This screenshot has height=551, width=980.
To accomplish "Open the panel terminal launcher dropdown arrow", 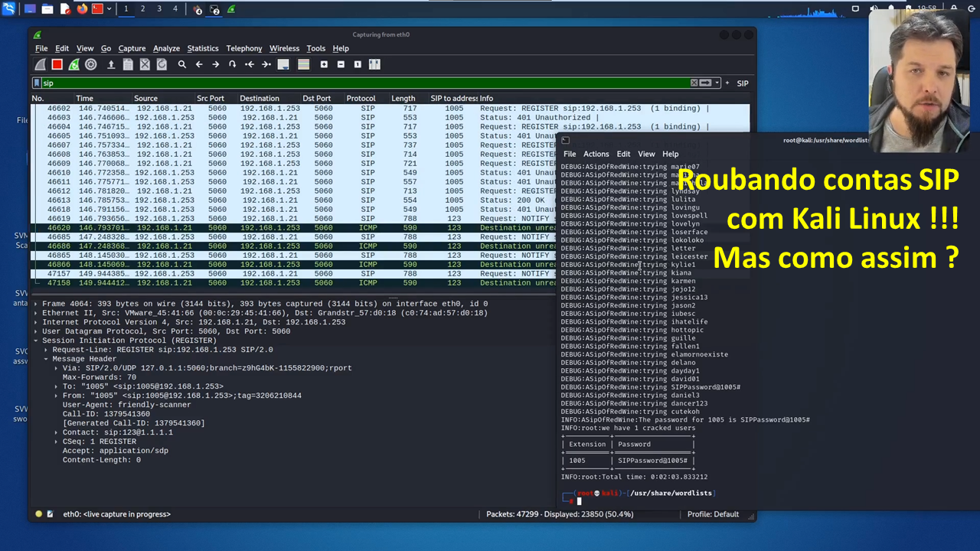I will 109,9.
